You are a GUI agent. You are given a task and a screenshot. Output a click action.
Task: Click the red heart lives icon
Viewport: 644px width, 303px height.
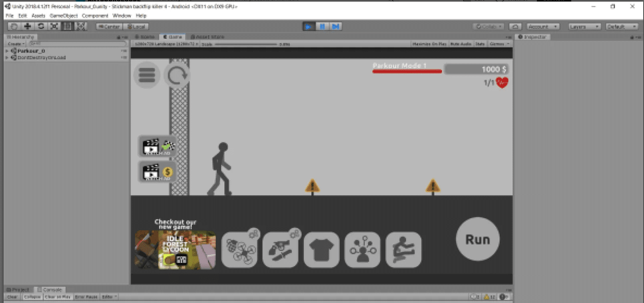pos(502,82)
